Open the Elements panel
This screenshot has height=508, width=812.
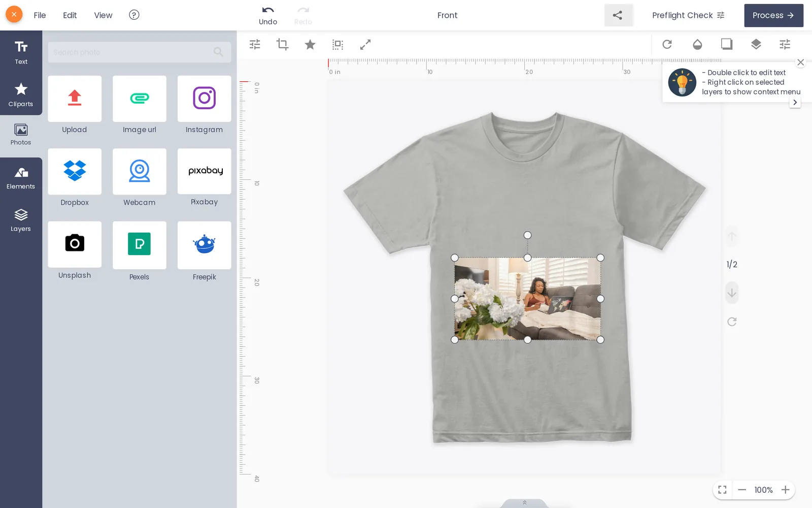coord(21,178)
